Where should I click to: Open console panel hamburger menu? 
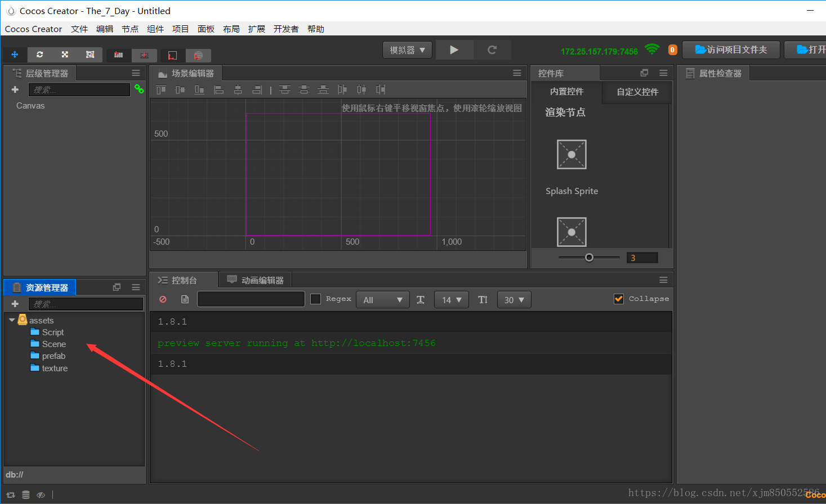click(x=663, y=280)
